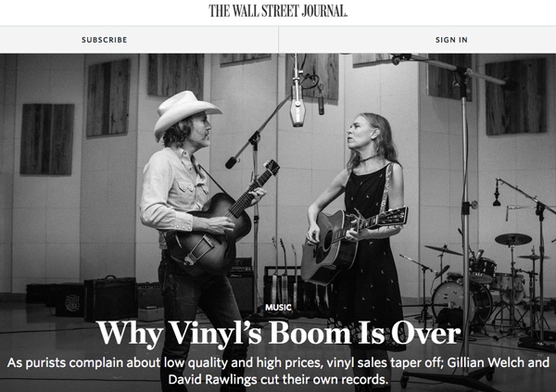Click the amplifier on the floor at left

110,298
